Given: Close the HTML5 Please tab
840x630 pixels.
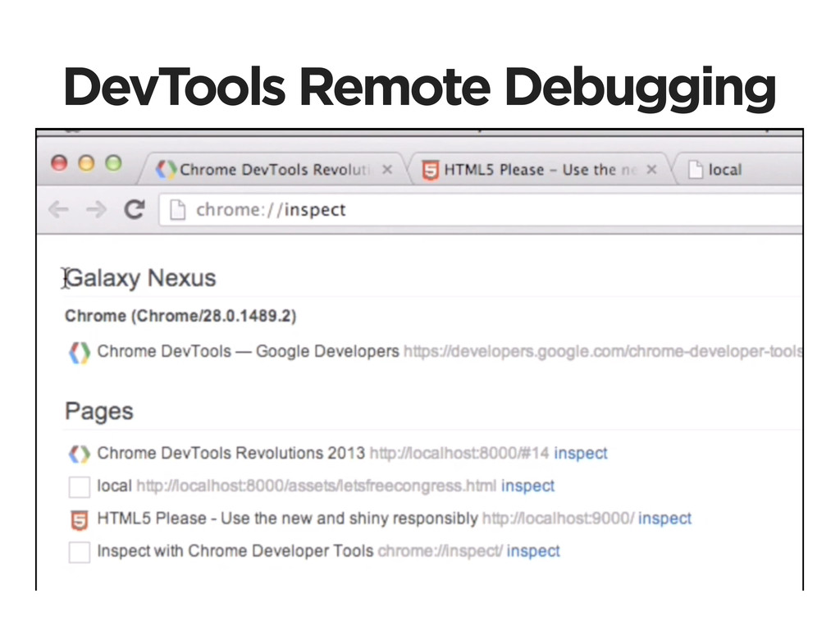Looking at the screenshot, I should [x=651, y=170].
